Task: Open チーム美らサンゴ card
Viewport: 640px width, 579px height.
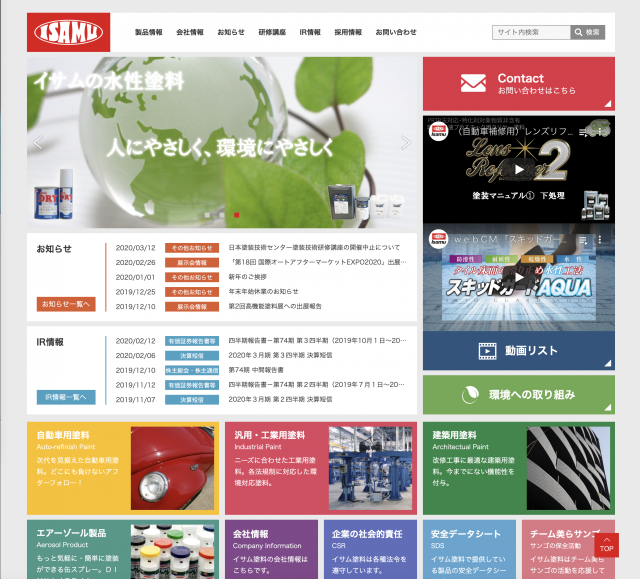Action: click(568, 549)
